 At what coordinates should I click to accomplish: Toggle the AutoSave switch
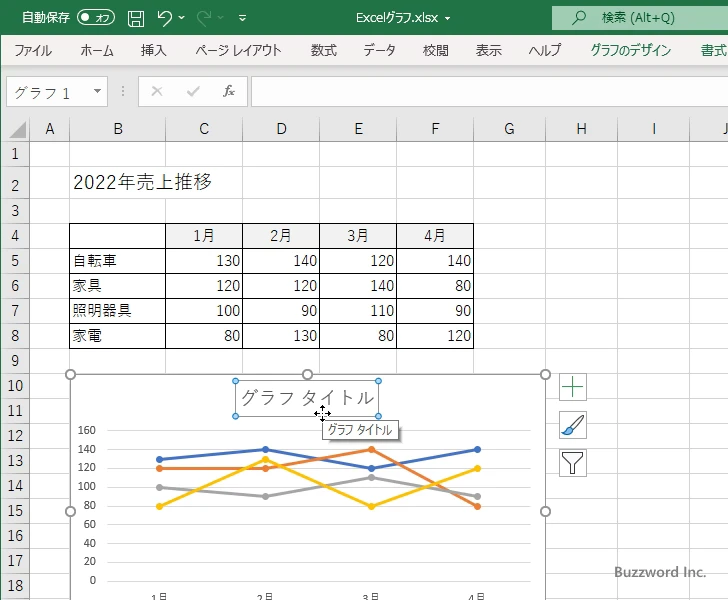(96, 18)
